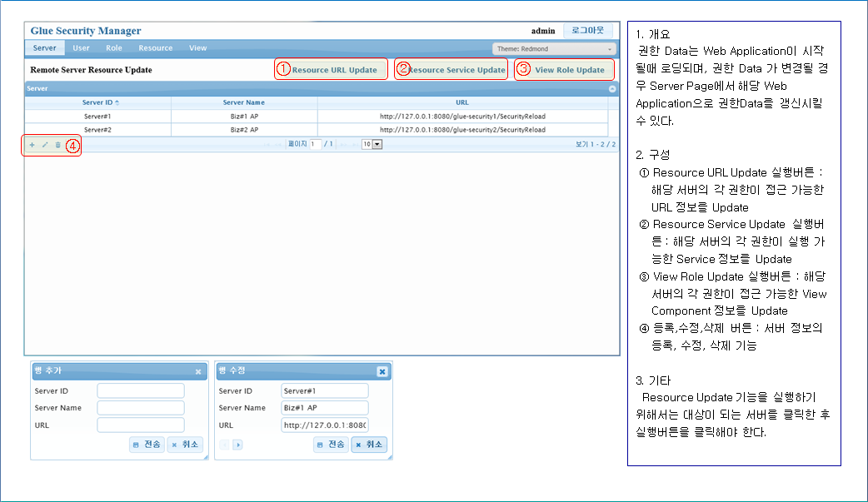Click Server ID field in 행 추가

pyautogui.click(x=140, y=390)
